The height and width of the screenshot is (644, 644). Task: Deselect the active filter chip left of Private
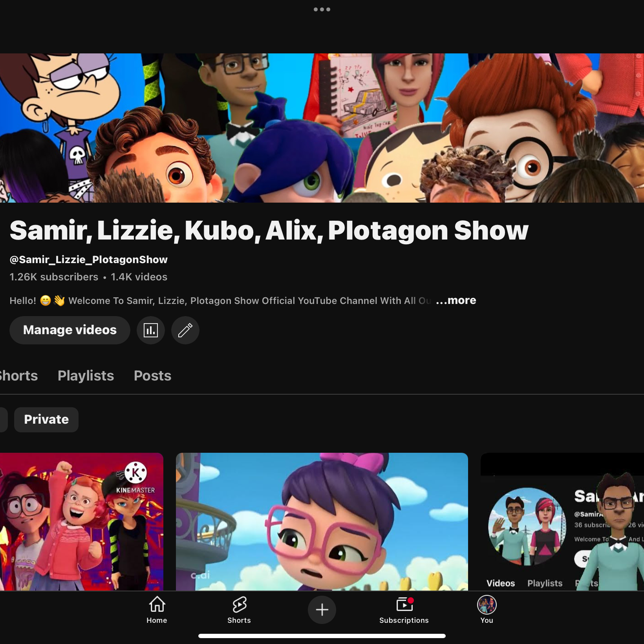click(3, 419)
